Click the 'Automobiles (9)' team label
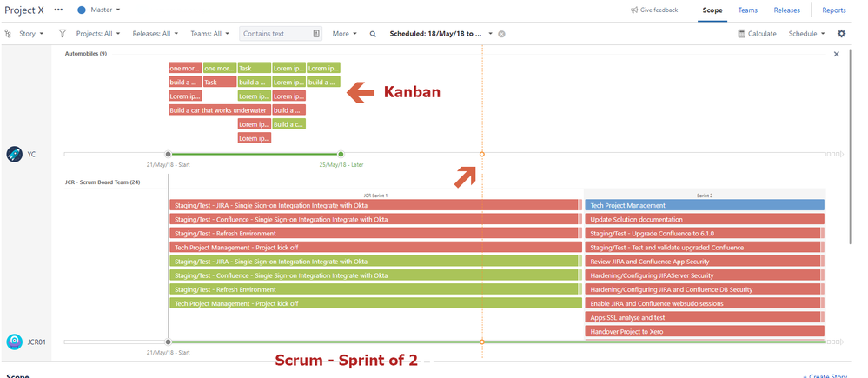Screen dimensions: 868x378 [x=86, y=54]
